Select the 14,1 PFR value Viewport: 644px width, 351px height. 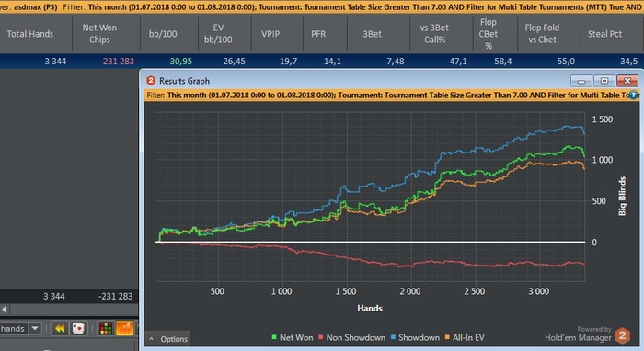[332, 62]
